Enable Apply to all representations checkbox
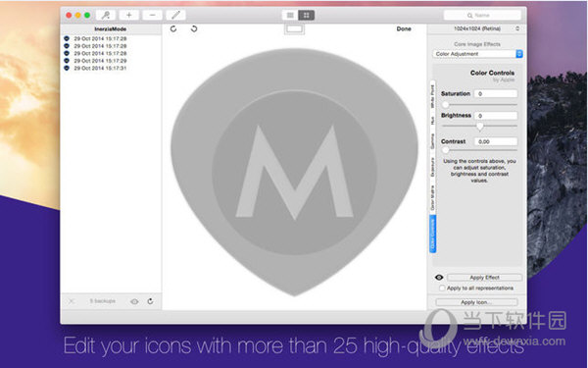Image resolution: width=588 pixels, height=368 pixels. coord(442,288)
